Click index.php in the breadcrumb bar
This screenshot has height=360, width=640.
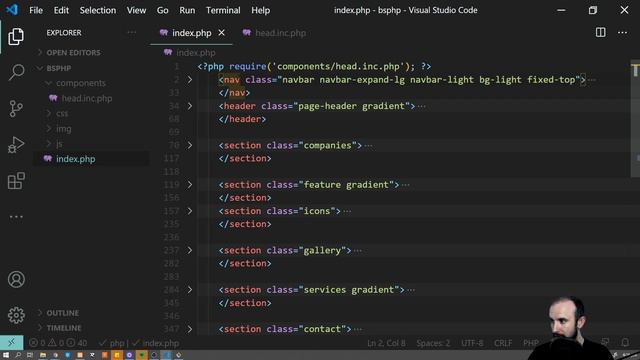coord(196,53)
